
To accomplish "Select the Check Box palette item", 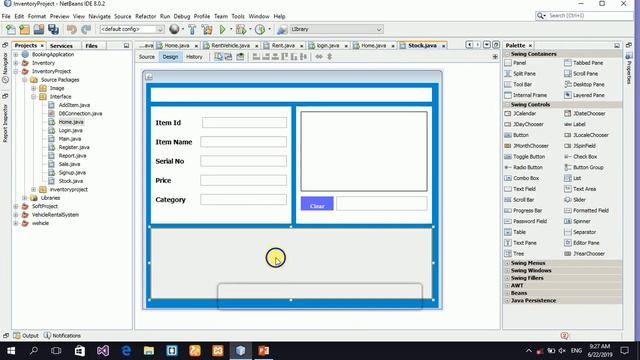I will click(x=581, y=157).
